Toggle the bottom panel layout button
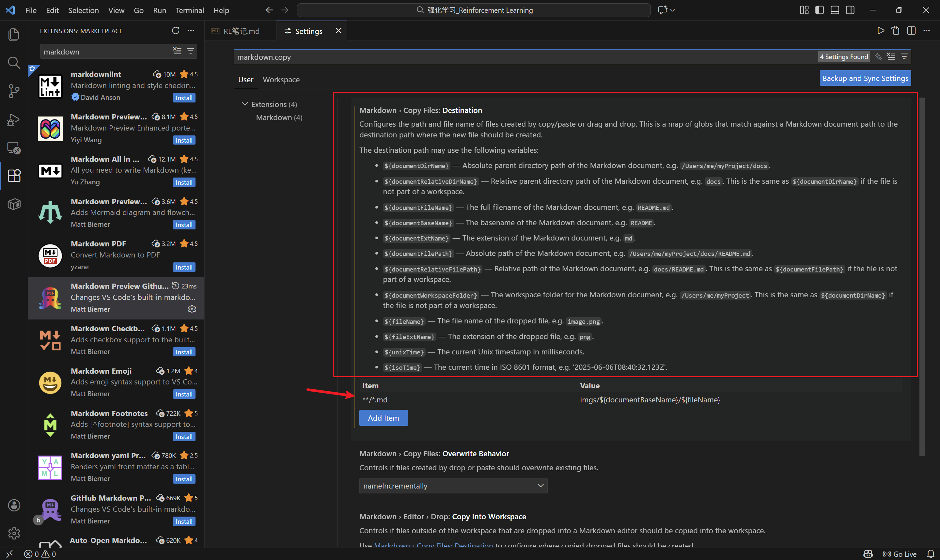The height and width of the screenshot is (560, 940). [x=835, y=10]
